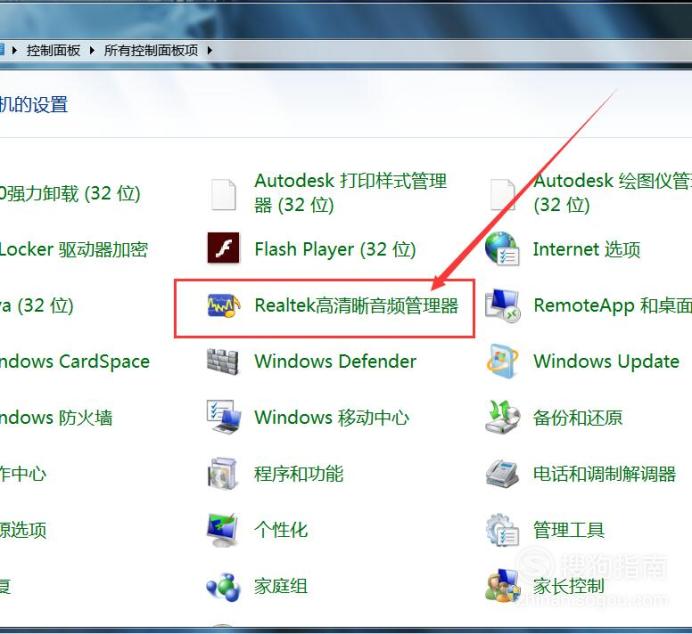Click the Windows Defender brick wall icon
The image size is (692, 634).
223,361
